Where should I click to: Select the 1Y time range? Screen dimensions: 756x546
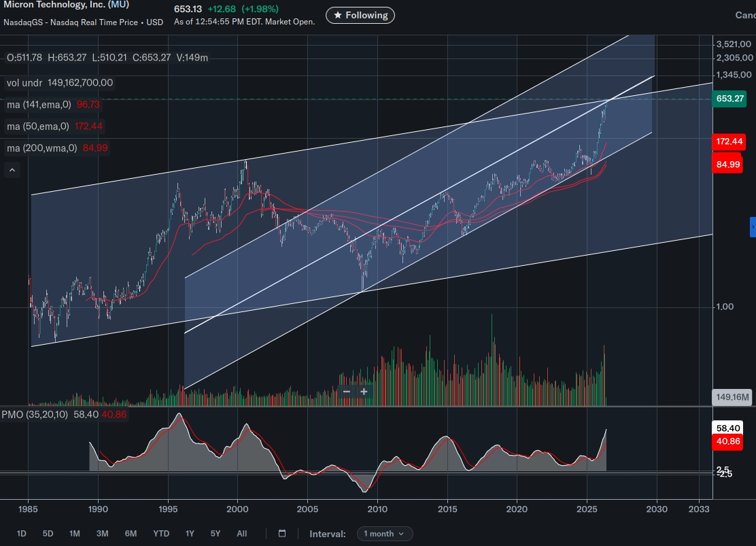(190, 534)
